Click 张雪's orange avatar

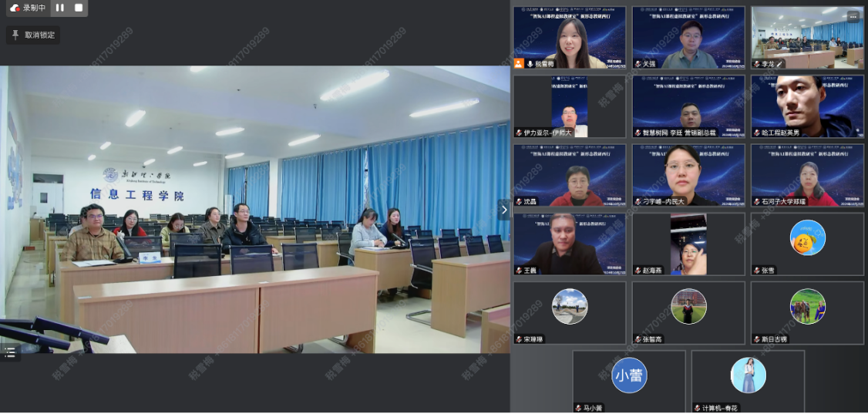pyautogui.click(x=807, y=237)
